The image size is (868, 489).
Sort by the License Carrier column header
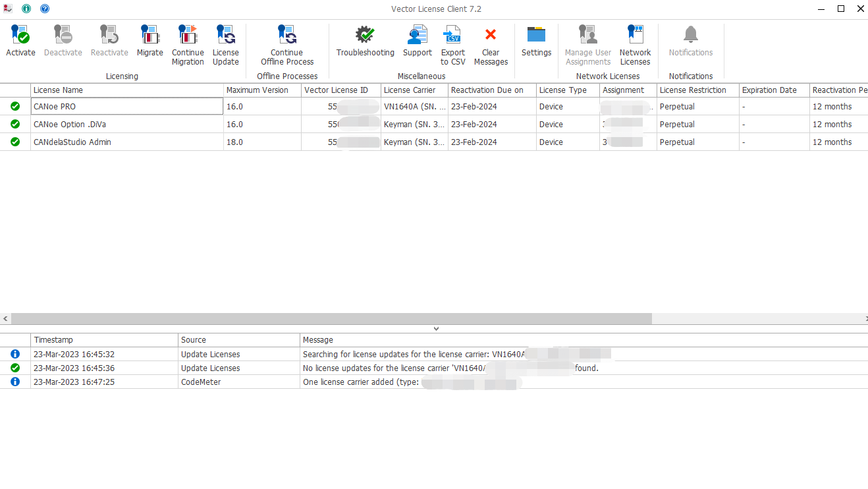point(415,90)
